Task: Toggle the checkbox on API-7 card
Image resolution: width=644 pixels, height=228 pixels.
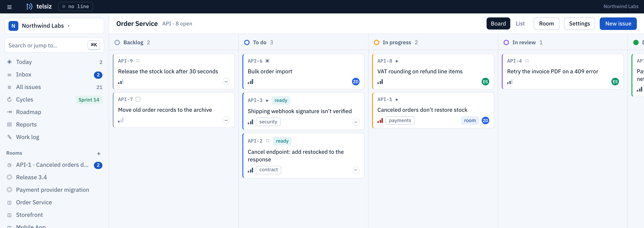Action: [x=138, y=99]
